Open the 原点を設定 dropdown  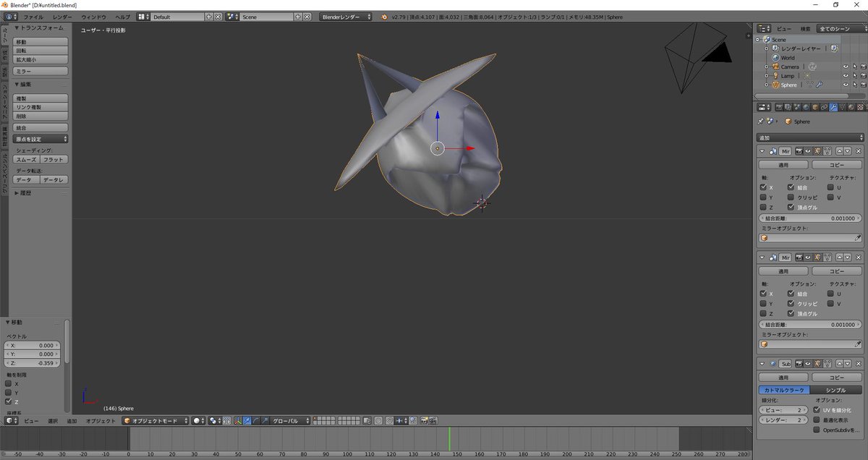click(x=41, y=139)
